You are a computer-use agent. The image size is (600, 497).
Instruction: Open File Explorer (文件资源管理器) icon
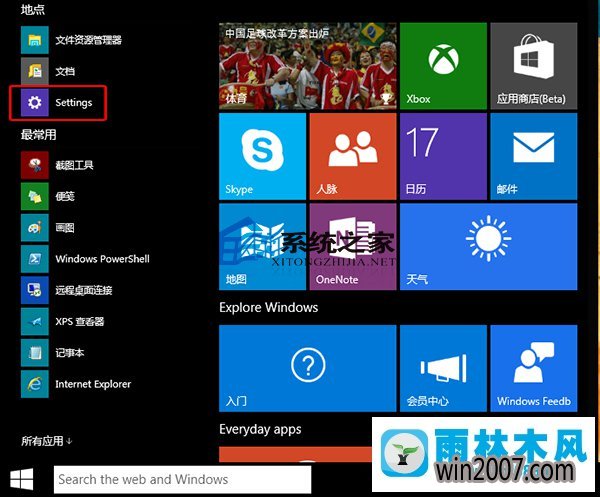click(34, 40)
